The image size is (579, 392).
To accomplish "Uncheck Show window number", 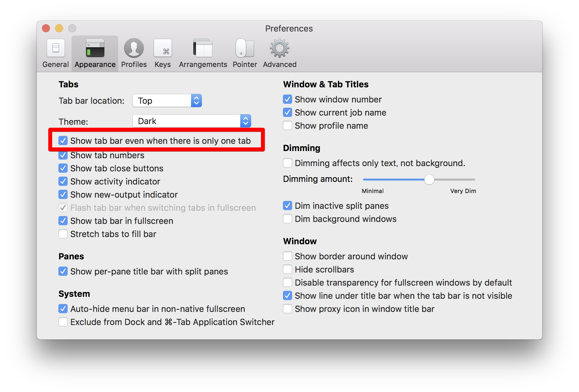I will pyautogui.click(x=288, y=99).
